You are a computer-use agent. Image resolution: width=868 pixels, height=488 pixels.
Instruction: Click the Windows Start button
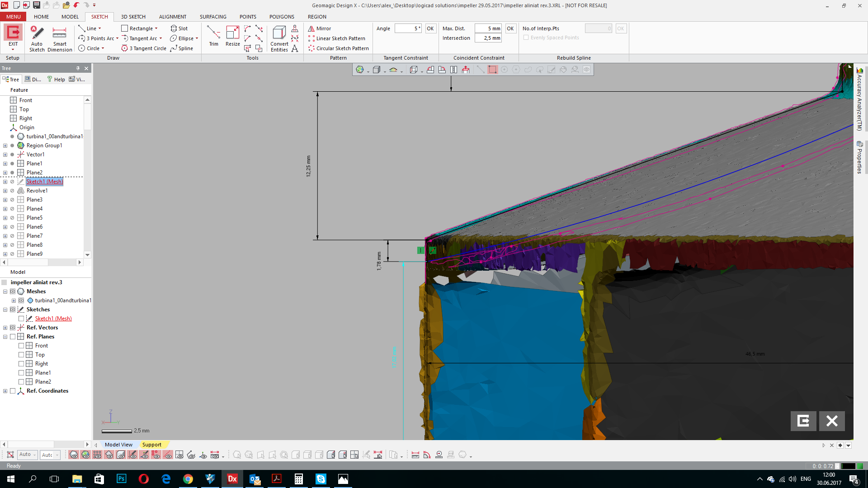tap(11, 479)
